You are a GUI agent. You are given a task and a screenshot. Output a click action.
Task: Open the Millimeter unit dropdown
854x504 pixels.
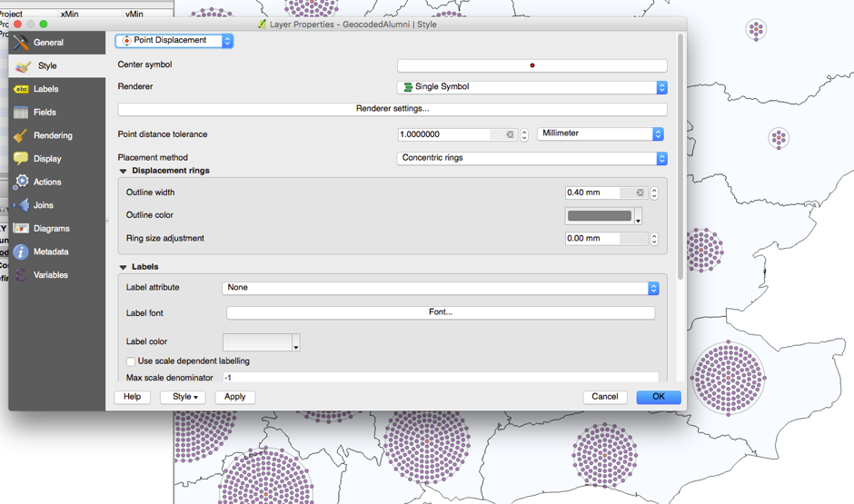(x=601, y=133)
